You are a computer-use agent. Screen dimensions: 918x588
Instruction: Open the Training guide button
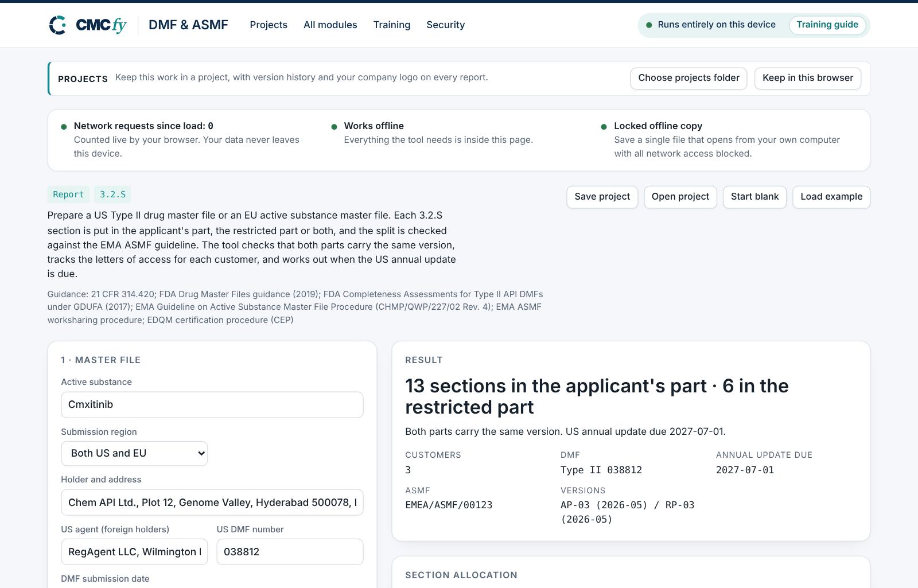coord(827,25)
